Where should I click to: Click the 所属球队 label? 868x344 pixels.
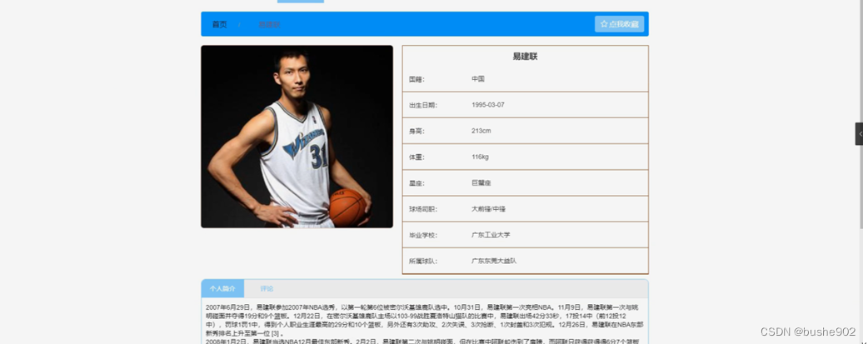pos(423,261)
